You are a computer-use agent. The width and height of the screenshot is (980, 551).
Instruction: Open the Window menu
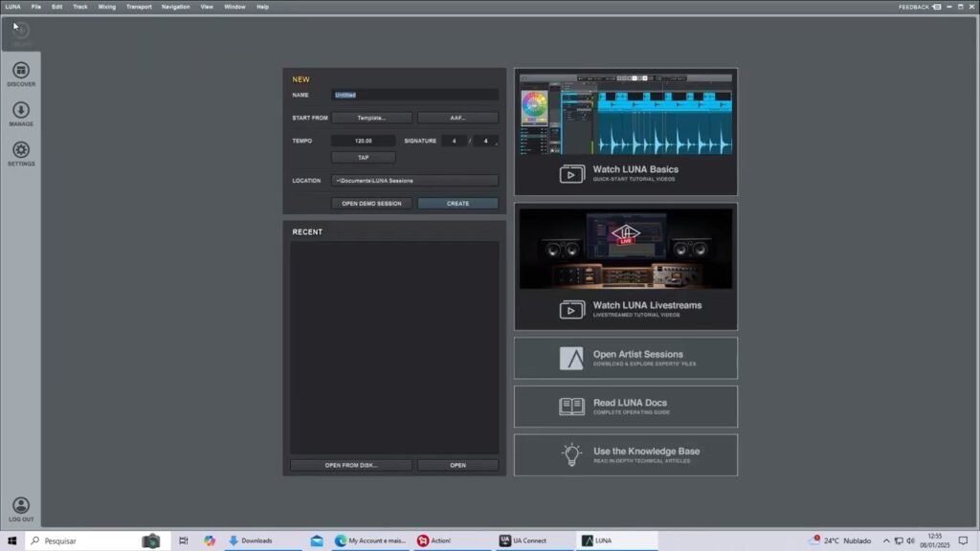[x=235, y=7]
